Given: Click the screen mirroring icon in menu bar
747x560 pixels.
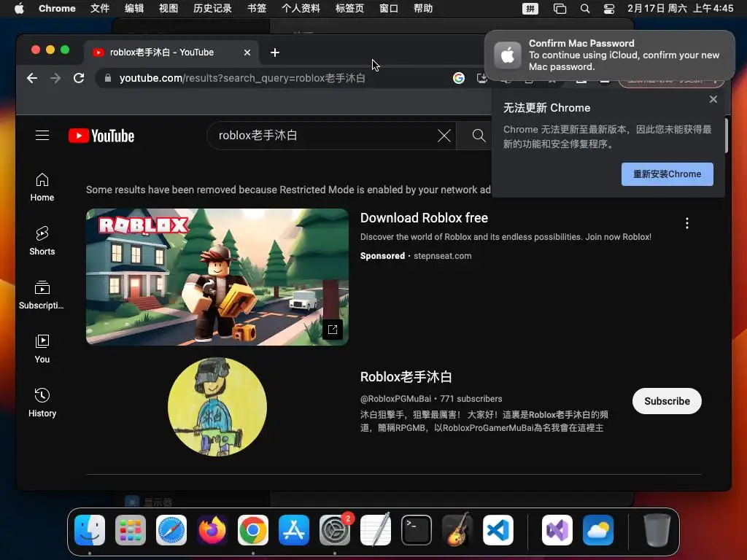Looking at the screenshot, I should pyautogui.click(x=560, y=9).
